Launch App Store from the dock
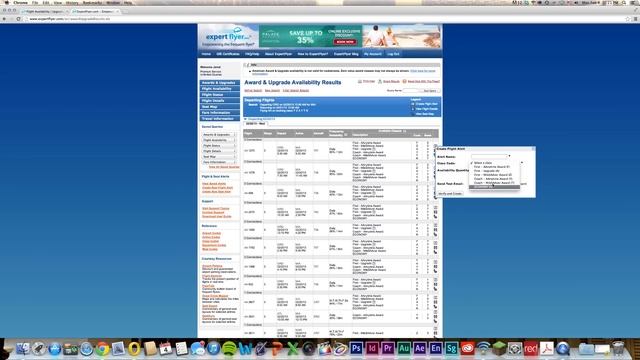 pos(54,349)
